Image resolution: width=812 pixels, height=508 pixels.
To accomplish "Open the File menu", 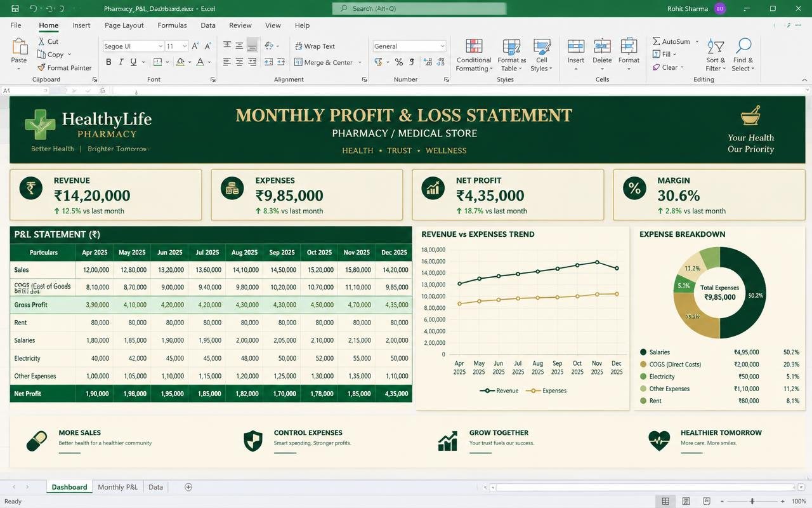I will pos(16,25).
